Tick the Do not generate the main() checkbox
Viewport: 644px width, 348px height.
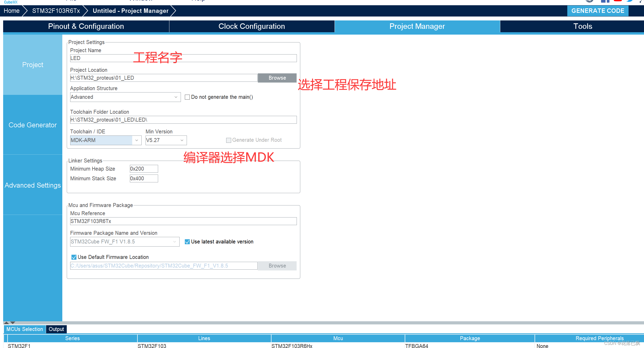tap(187, 97)
